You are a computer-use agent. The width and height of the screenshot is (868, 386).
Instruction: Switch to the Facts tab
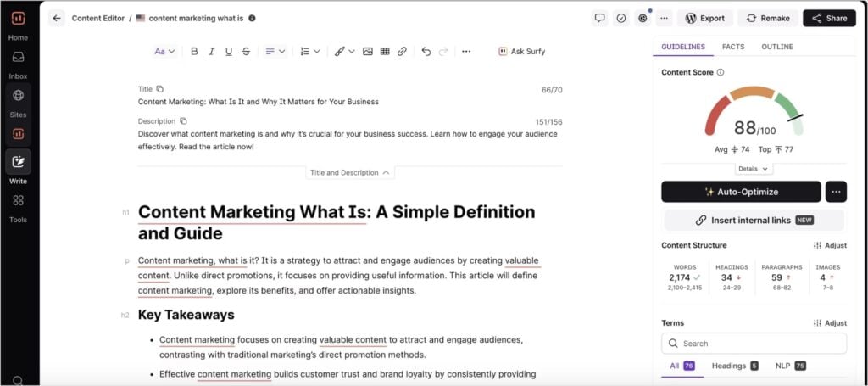click(x=733, y=47)
